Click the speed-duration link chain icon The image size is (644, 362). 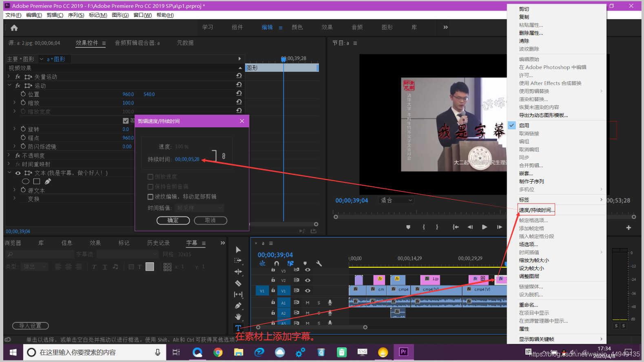pos(224,156)
